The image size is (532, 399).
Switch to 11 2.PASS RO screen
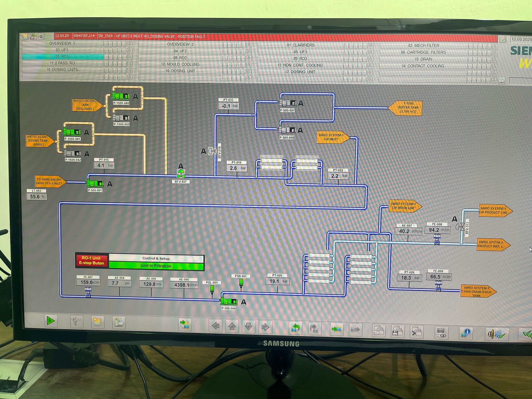[x=62, y=63]
